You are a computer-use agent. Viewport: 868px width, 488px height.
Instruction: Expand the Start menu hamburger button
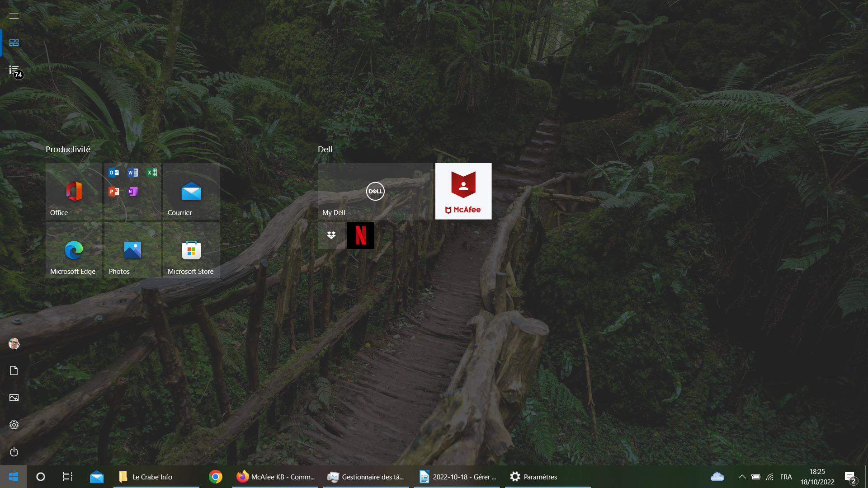pos(14,16)
